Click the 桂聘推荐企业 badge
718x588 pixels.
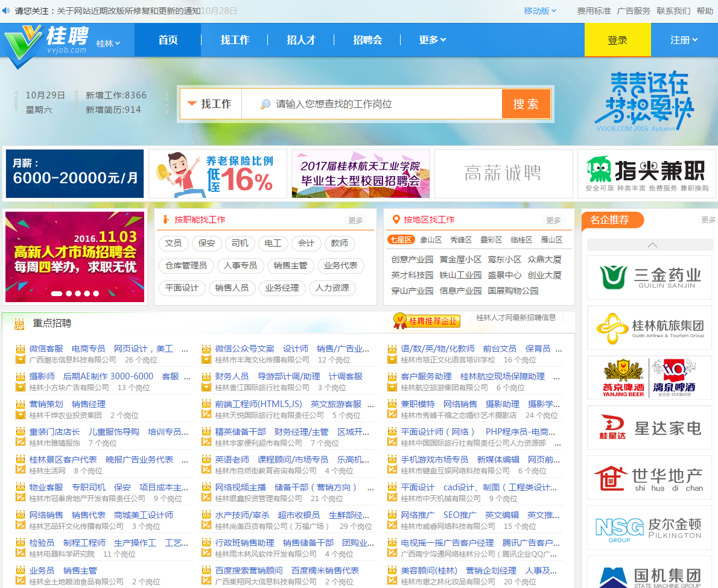[427, 321]
